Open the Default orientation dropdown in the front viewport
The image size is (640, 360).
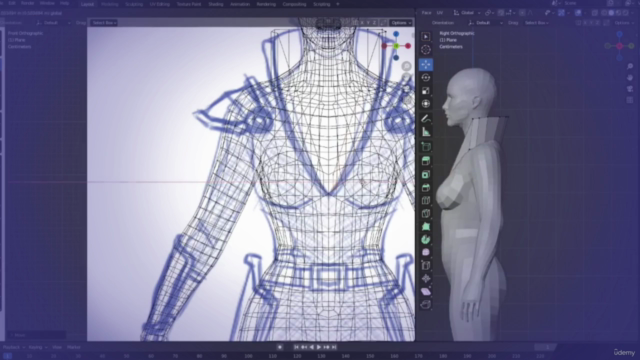coord(53,23)
